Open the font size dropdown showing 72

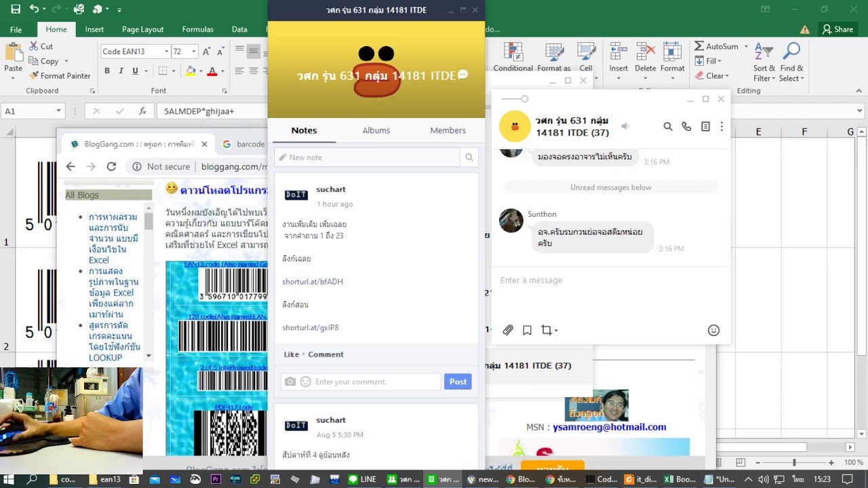[x=193, y=52]
